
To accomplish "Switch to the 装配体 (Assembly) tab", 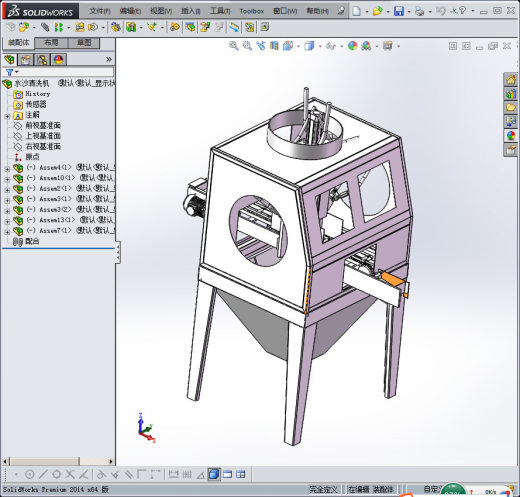I will click(x=19, y=43).
